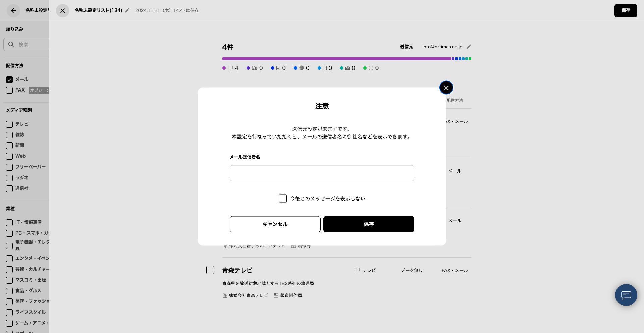The width and height of the screenshot is (644, 333).
Task: Check the 電子機器 industry filter
Action: (x=9, y=246)
